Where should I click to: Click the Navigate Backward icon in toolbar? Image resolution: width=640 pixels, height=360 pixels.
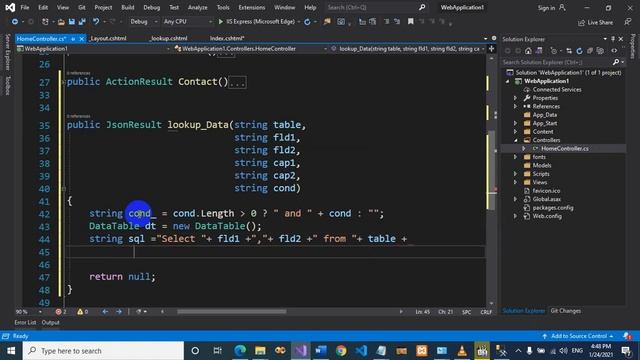[15, 22]
